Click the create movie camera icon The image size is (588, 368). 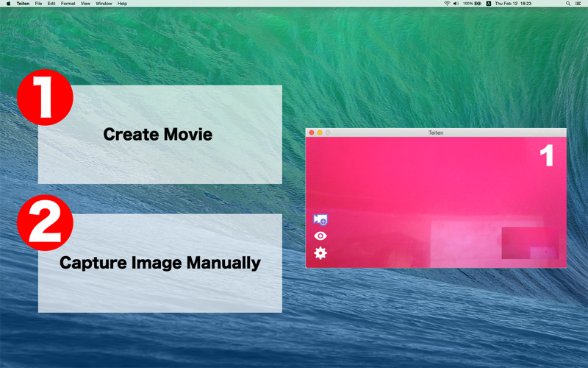pyautogui.click(x=320, y=219)
